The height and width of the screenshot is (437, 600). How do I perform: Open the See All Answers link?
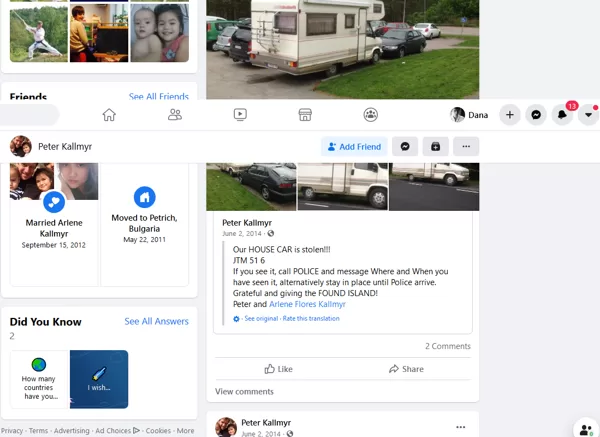157,321
